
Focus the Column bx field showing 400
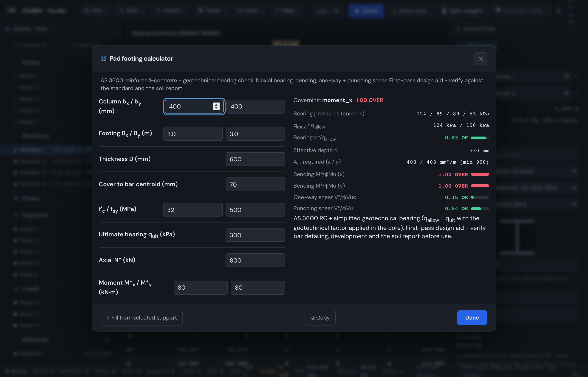pos(194,106)
